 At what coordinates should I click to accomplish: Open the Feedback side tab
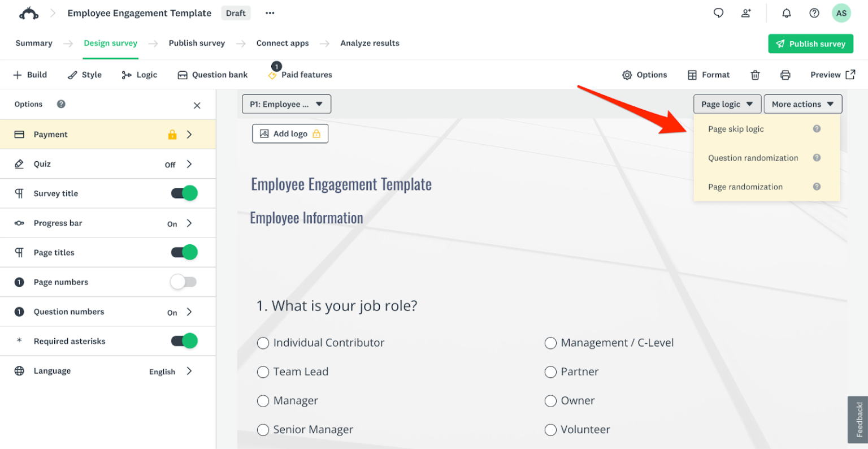[x=858, y=419]
